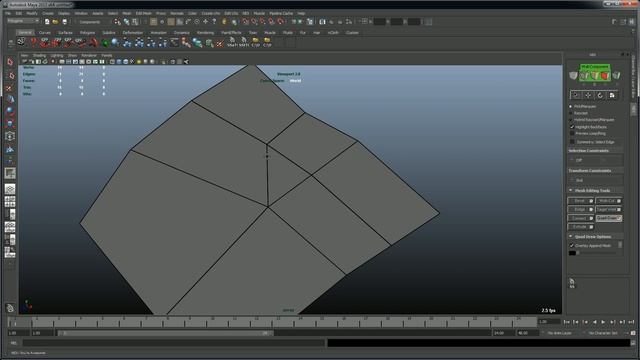Activate the Rotate tool in toolbox

10,111
